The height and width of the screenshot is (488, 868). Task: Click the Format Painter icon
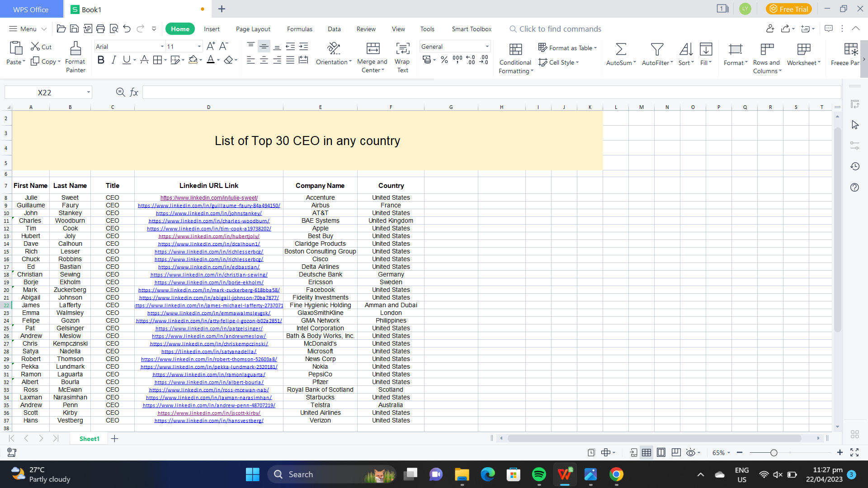75,49
